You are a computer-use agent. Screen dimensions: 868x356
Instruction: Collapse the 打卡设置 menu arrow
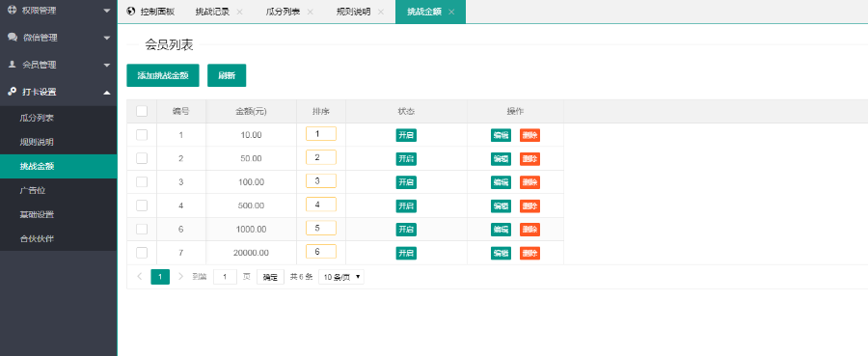107,92
